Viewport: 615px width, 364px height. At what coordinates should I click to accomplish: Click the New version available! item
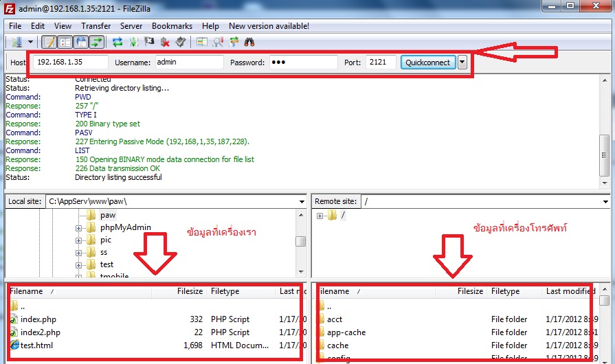269,26
